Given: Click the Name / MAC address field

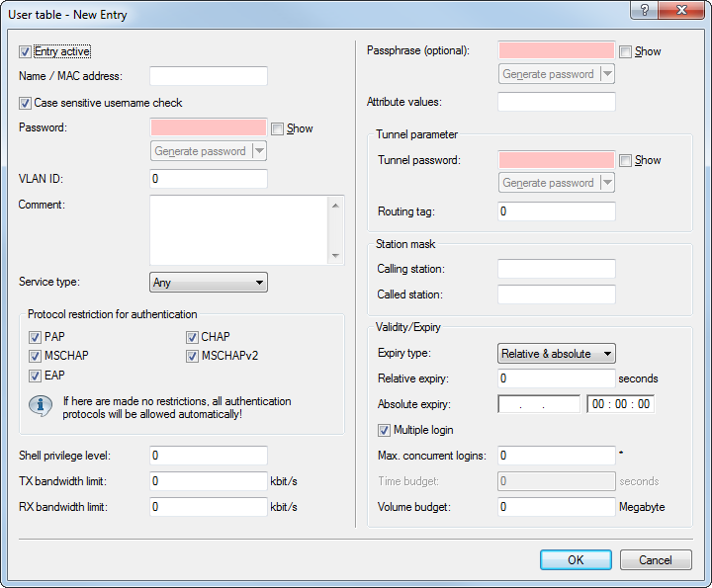Looking at the screenshot, I should tap(209, 76).
